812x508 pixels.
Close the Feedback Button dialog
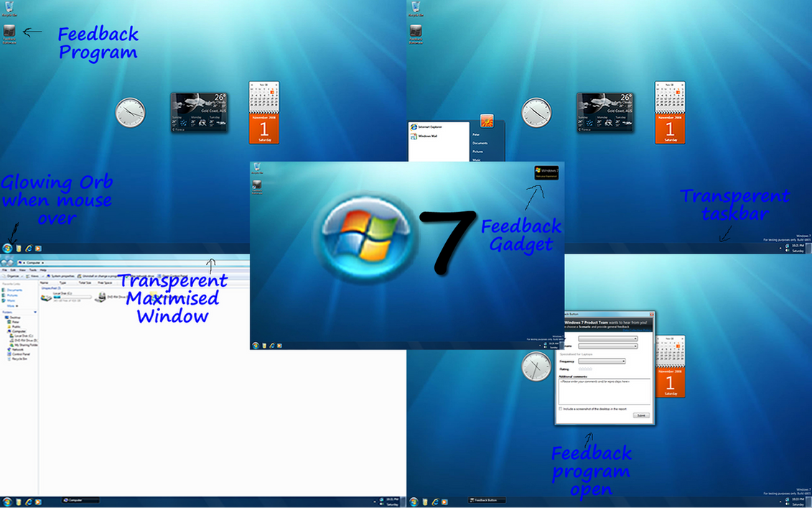pyautogui.click(x=651, y=315)
